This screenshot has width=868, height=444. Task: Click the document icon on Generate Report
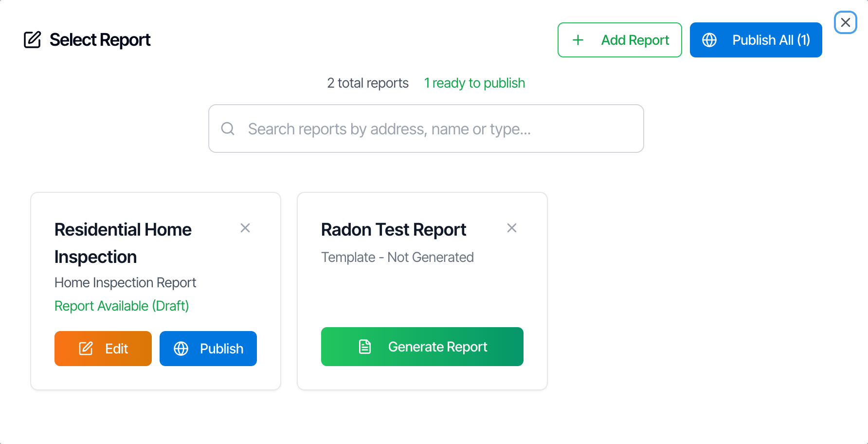(x=365, y=347)
